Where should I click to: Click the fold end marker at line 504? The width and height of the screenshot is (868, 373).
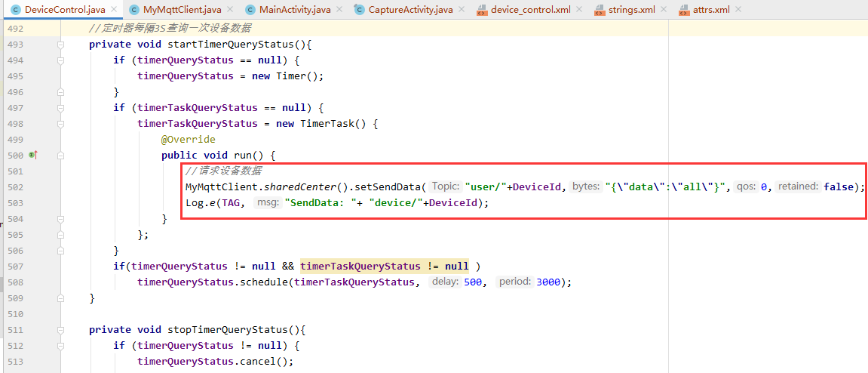pos(60,219)
